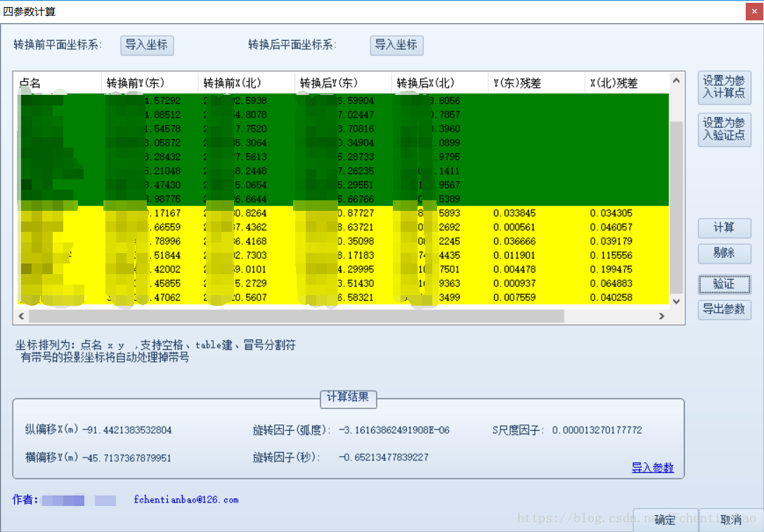This screenshot has width=764, height=532.
Task: Click the 剔除 button
Action: click(x=724, y=253)
